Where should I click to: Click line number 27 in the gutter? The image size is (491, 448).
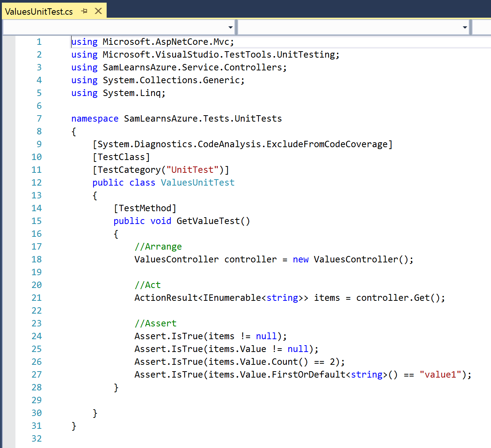[x=37, y=375]
